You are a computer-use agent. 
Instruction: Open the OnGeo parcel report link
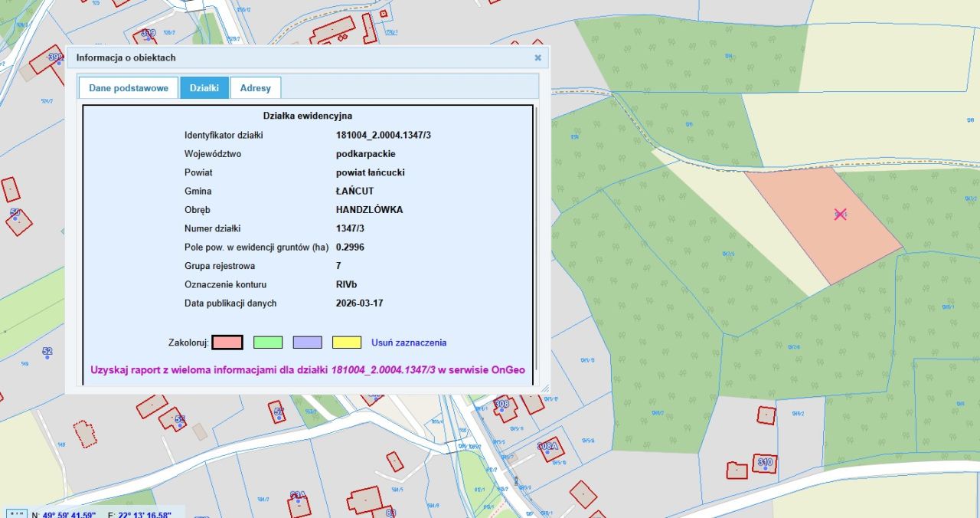(308, 370)
